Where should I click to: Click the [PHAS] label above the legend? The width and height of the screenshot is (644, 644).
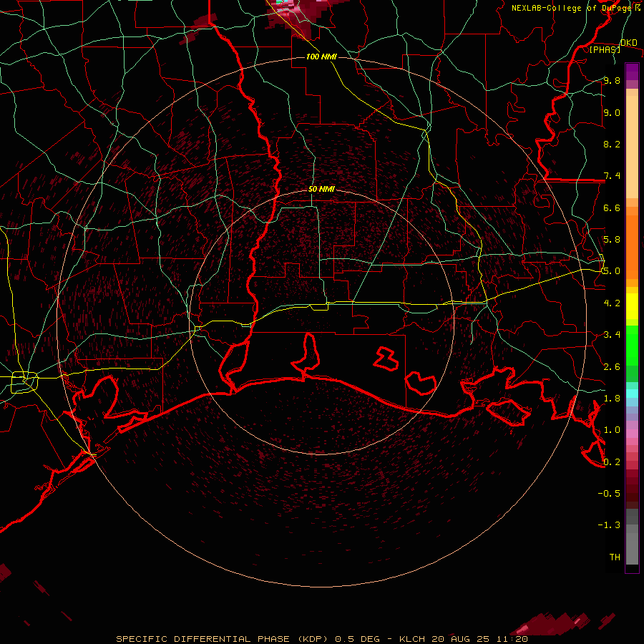pyautogui.click(x=605, y=50)
